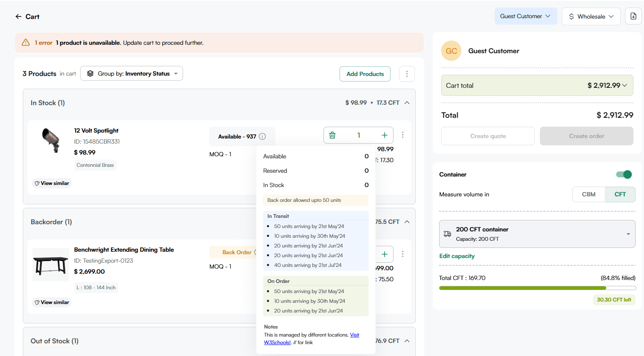Open three-dot menu next to Add Products

(x=407, y=74)
